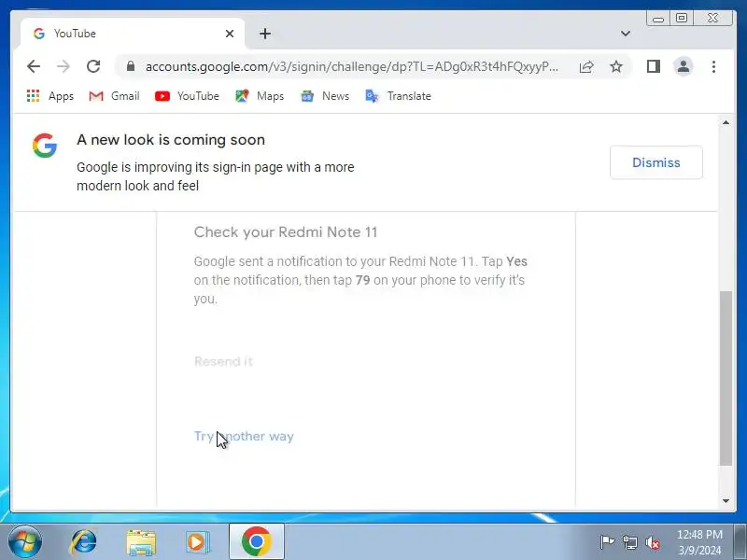Open Apps bookmark shortcut
The height and width of the screenshot is (560, 747).
[50, 96]
